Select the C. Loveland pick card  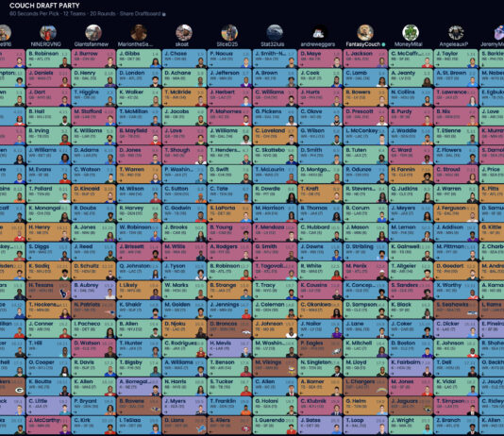(275, 135)
